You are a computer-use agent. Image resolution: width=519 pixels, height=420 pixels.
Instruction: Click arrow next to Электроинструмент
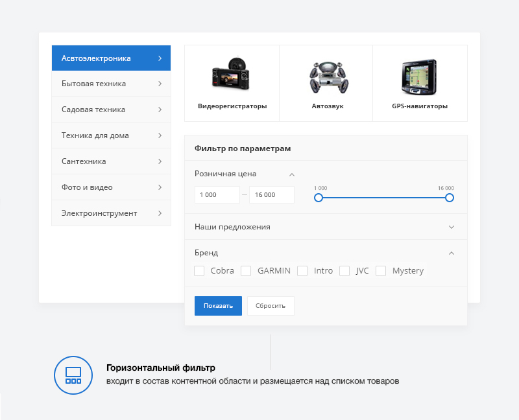click(x=160, y=213)
